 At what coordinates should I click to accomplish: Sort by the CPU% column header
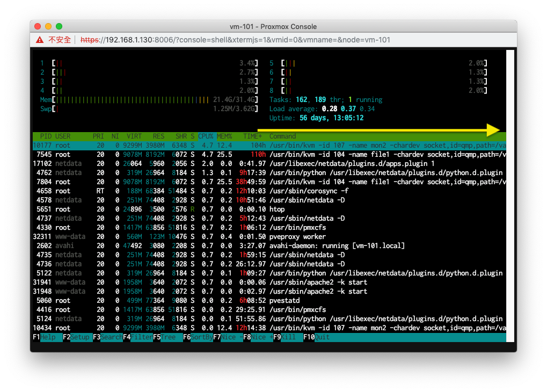click(206, 136)
